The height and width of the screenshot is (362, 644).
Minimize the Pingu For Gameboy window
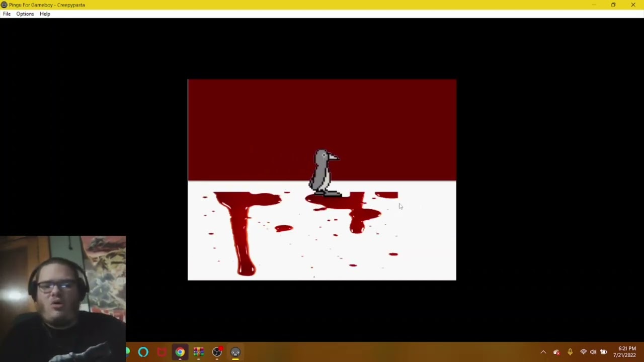pos(594,5)
